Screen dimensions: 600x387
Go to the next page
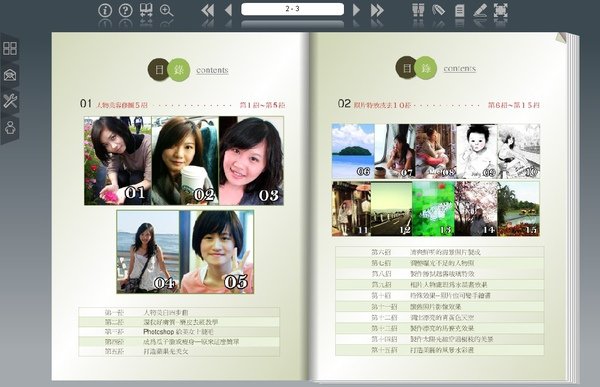tap(356, 10)
